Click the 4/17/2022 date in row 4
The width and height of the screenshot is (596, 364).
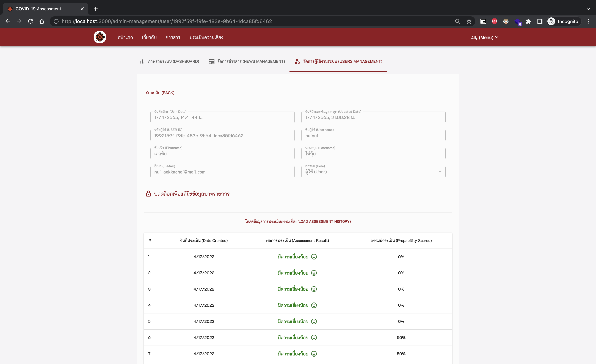204,305
